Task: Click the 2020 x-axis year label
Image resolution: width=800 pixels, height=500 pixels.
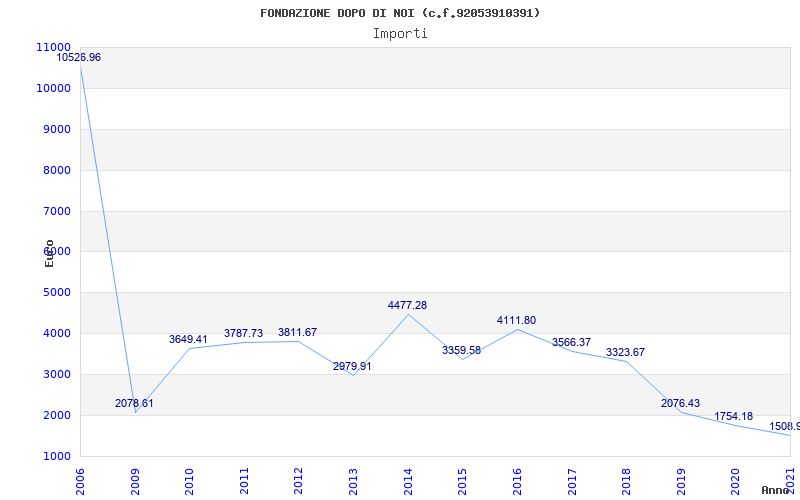Action: 735,481
